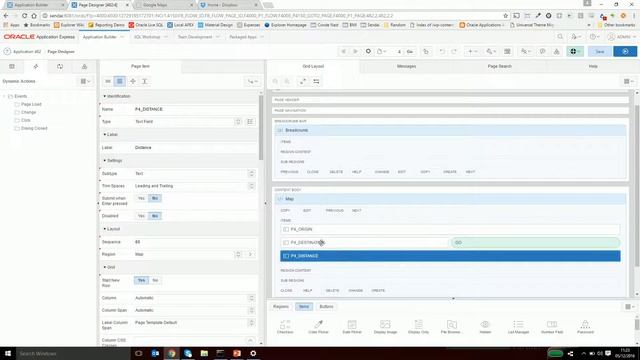Viewport: 640px width, 360px height.
Task: Switch to the Grid Layout tab
Action: [313, 66]
